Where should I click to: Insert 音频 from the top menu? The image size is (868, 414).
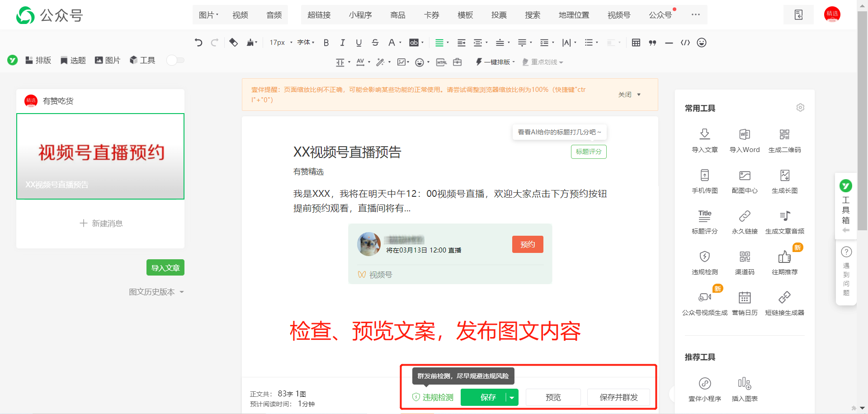tap(274, 15)
